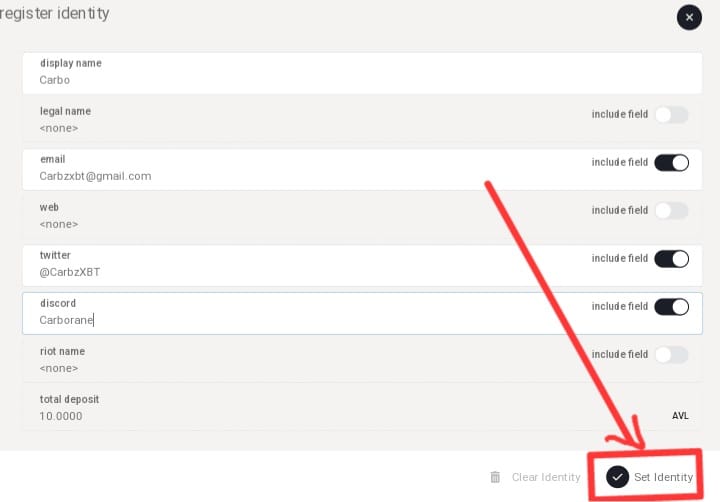Switch off include field for discord
720x502 pixels.
point(671,307)
